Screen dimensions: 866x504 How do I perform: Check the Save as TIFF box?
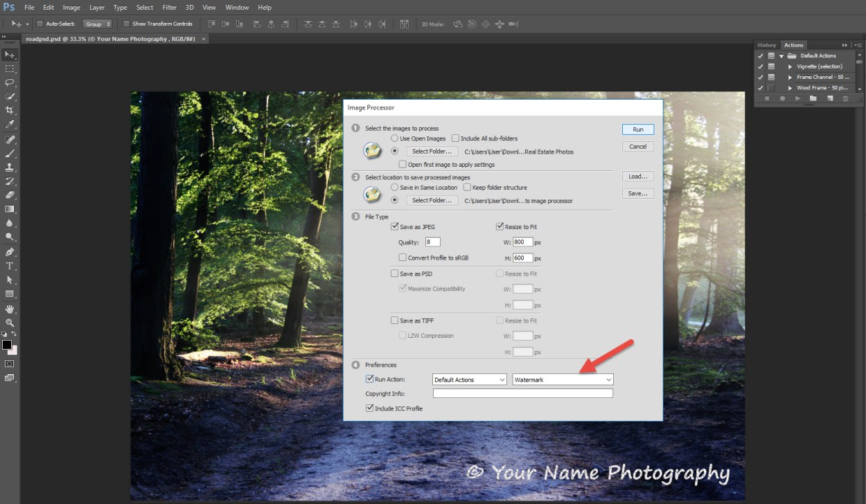coord(395,321)
